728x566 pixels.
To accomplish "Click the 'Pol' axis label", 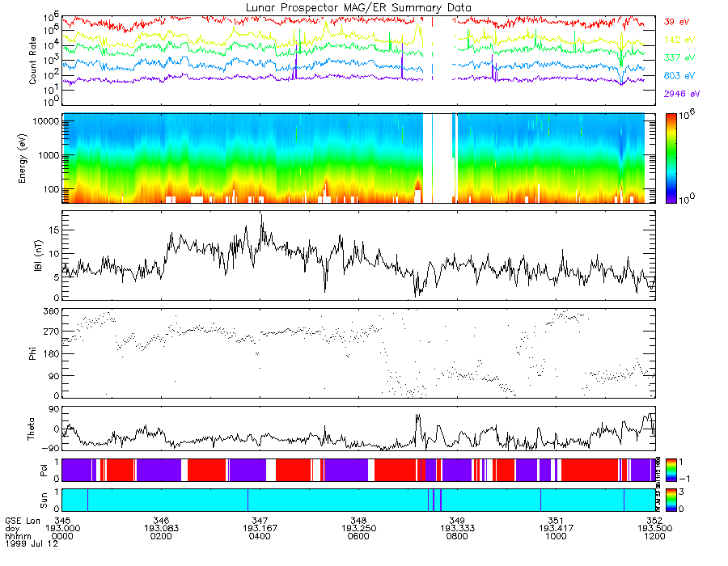I will [x=44, y=471].
